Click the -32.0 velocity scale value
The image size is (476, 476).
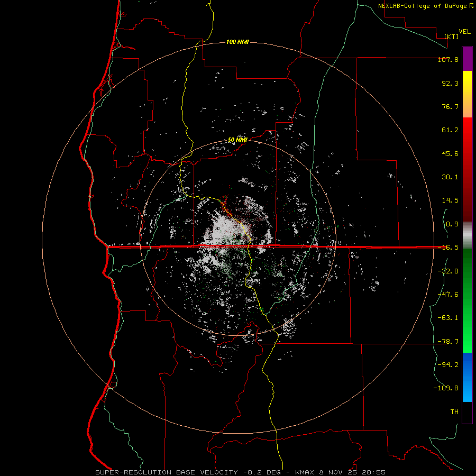click(448, 271)
